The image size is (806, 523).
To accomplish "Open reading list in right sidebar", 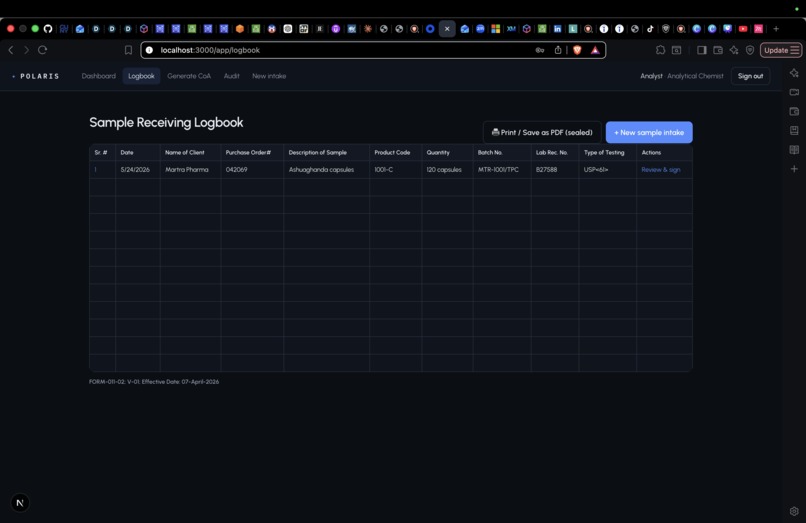I will click(794, 150).
